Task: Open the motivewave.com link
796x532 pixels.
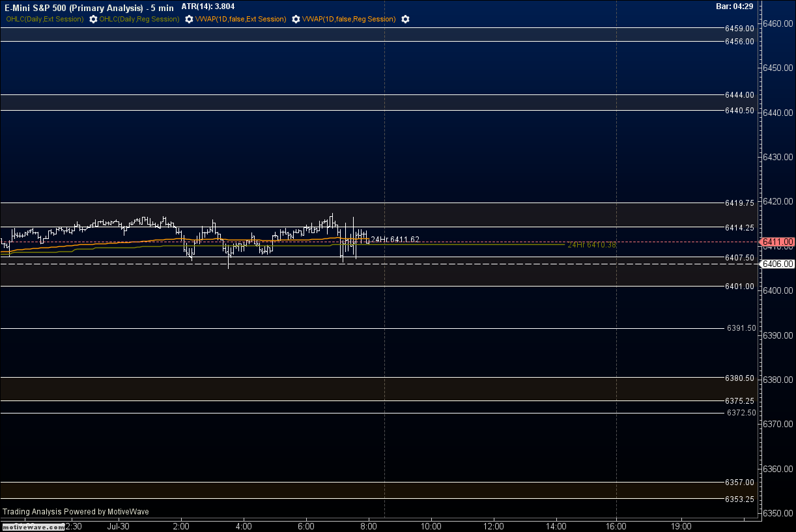Action: (x=33, y=527)
